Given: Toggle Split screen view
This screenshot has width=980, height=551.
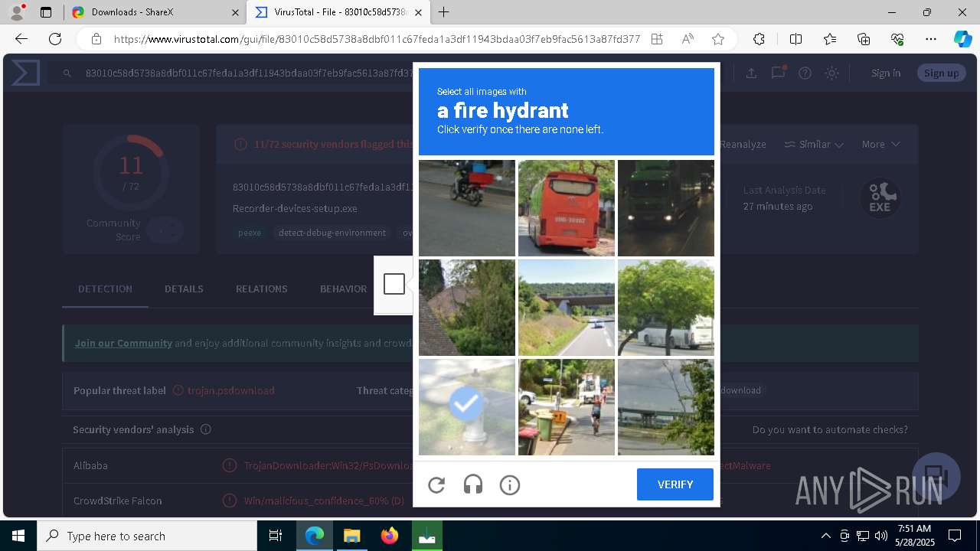Looking at the screenshot, I should pos(795,39).
